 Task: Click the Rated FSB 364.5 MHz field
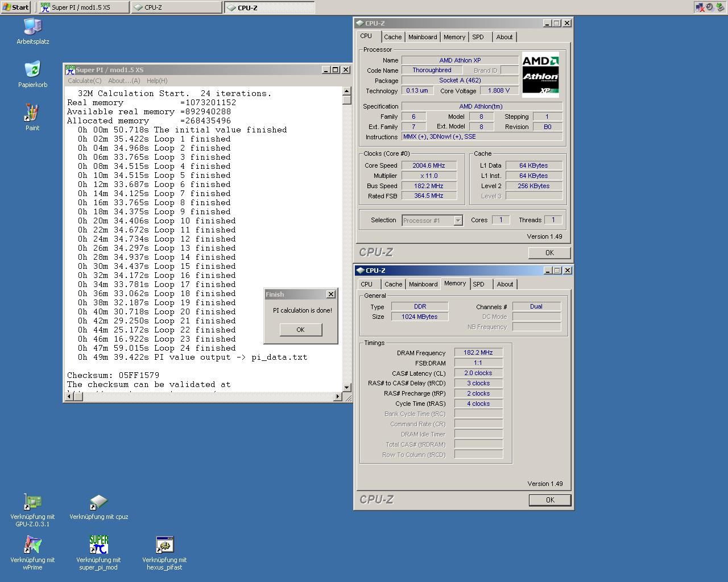(x=429, y=196)
